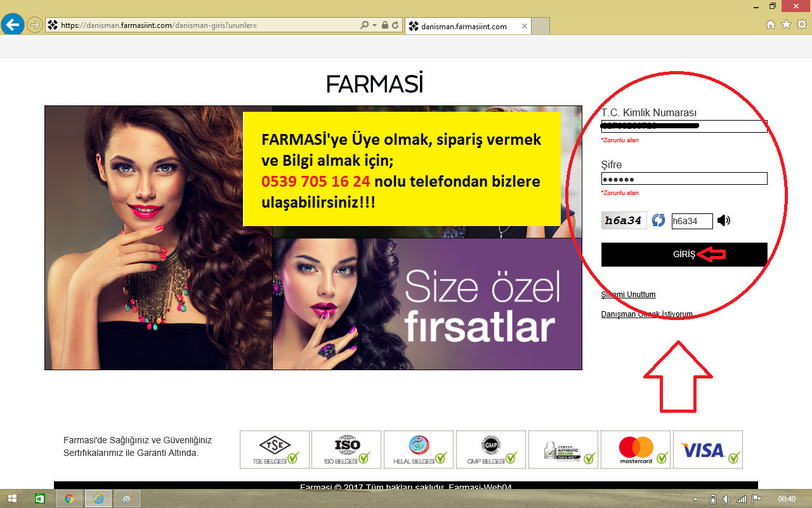The height and width of the screenshot is (508, 812).
Task: Open Action Center flag icon
Action: 756,499
